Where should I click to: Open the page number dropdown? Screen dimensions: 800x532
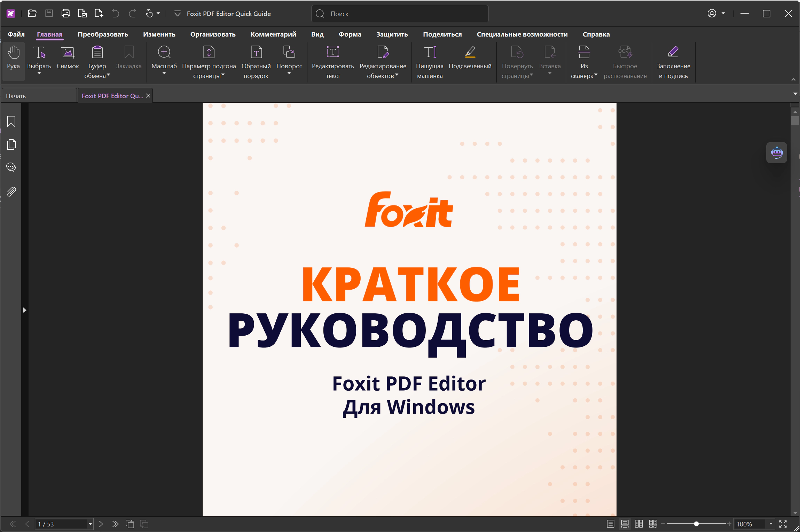tap(90, 524)
